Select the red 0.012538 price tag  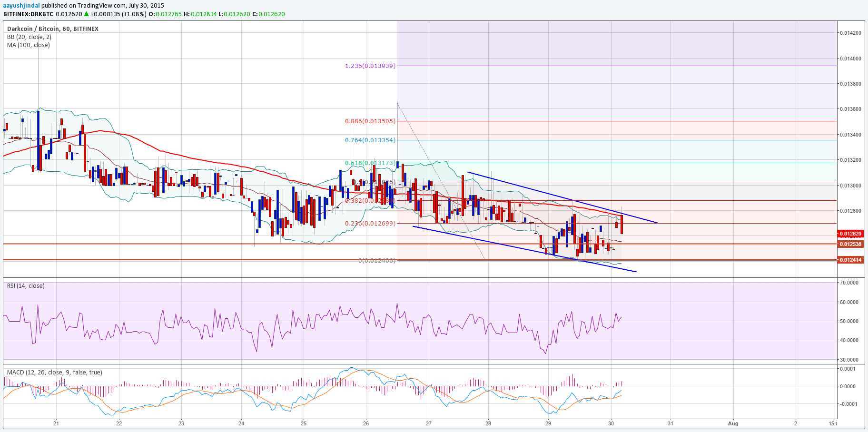pyautogui.click(x=850, y=244)
